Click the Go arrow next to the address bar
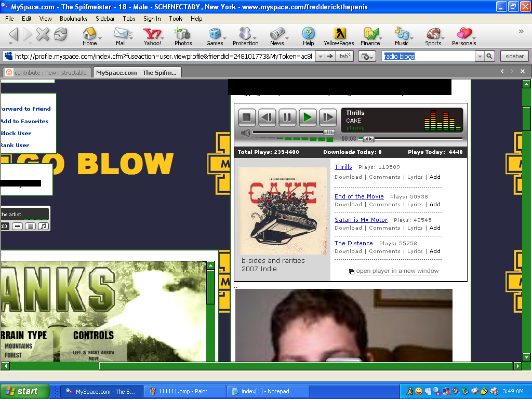 pyautogui.click(x=329, y=56)
